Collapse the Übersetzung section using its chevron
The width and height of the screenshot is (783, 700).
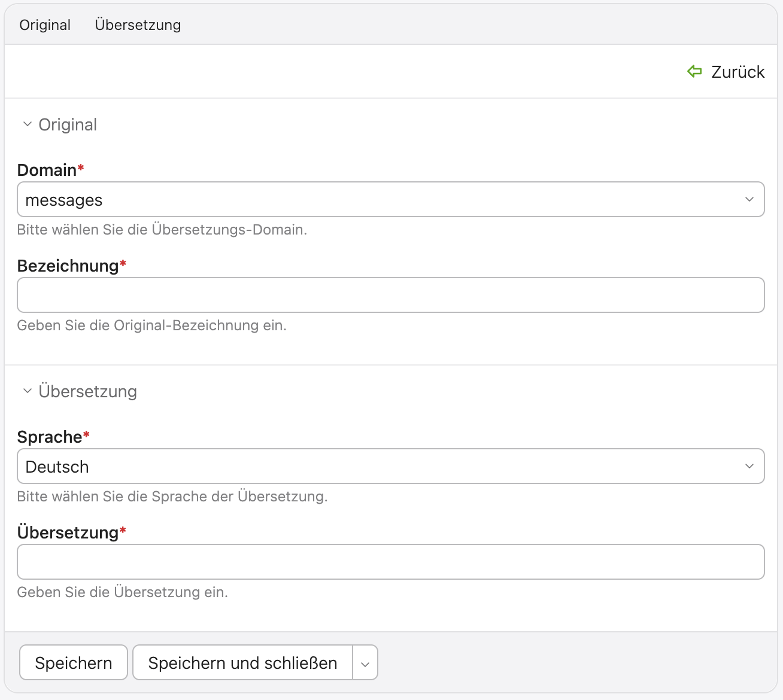[x=27, y=391]
